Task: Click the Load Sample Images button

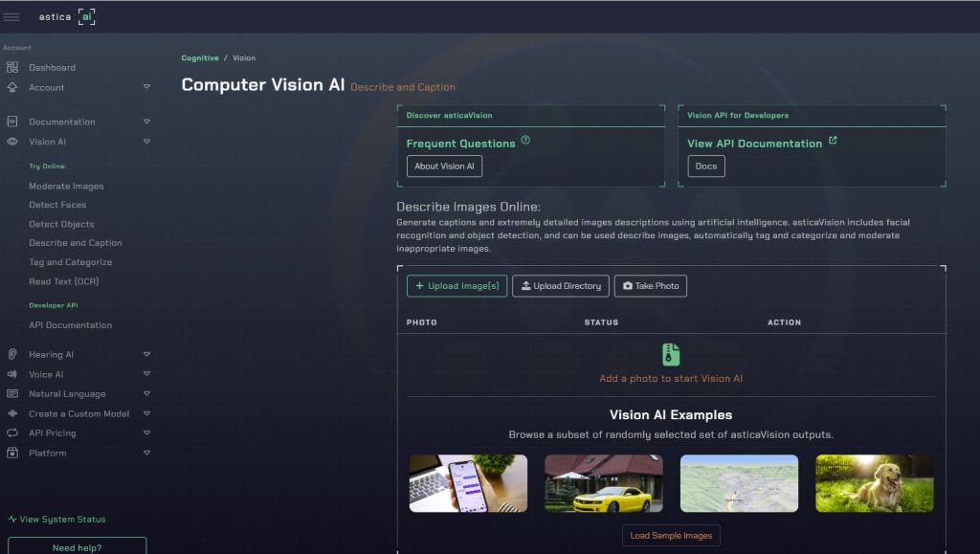Action: [671, 536]
